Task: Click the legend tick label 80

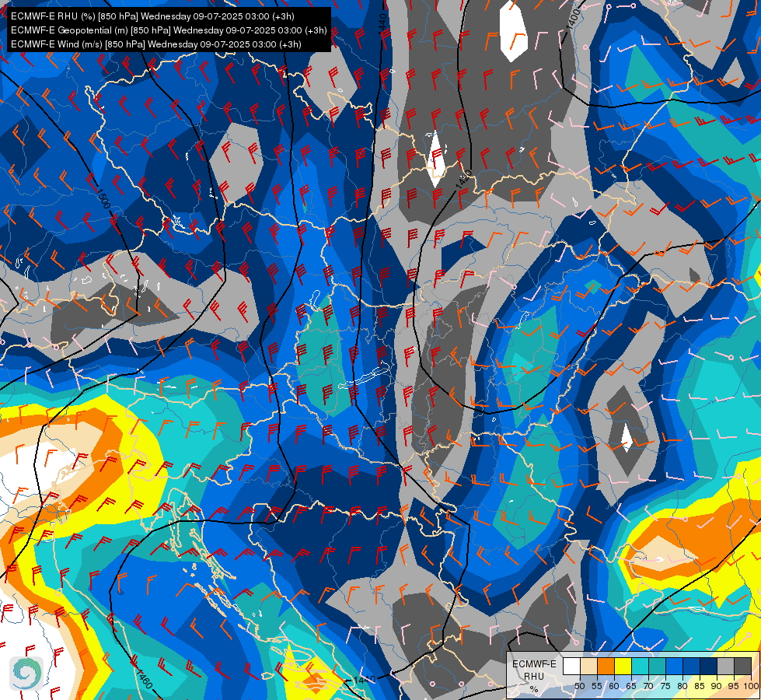Action: click(x=682, y=686)
